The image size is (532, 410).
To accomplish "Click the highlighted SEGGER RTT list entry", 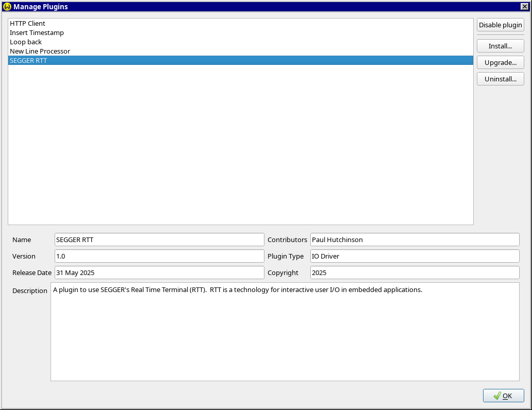I will pyautogui.click(x=29, y=61).
